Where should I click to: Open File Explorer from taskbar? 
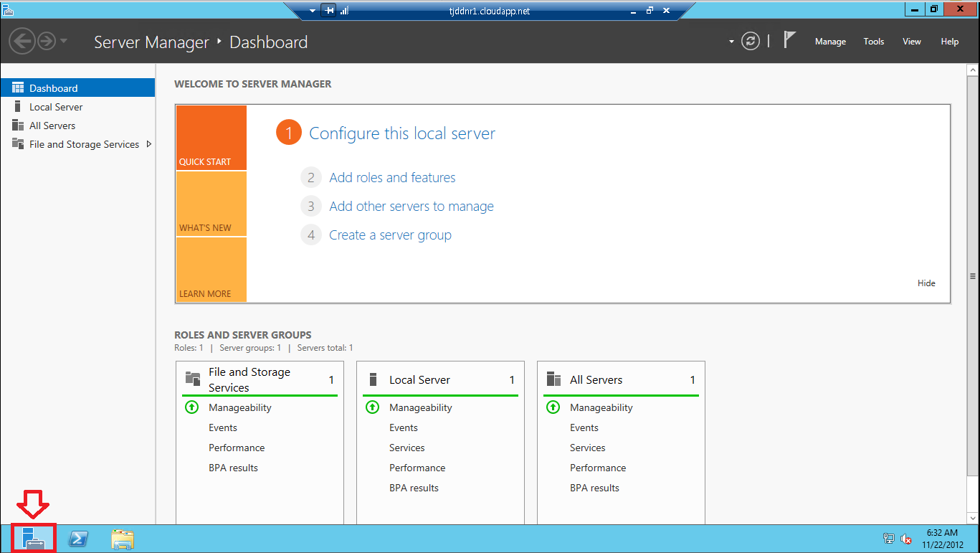coord(123,539)
